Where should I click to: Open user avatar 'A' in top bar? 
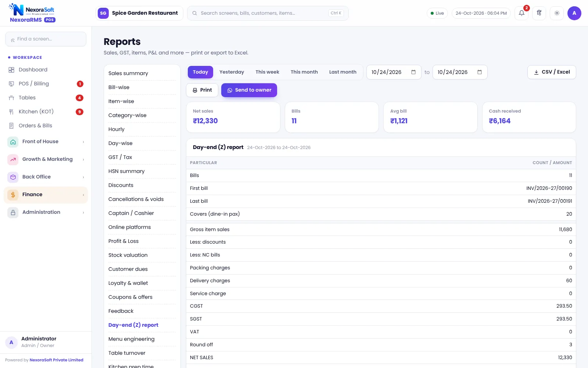click(574, 13)
